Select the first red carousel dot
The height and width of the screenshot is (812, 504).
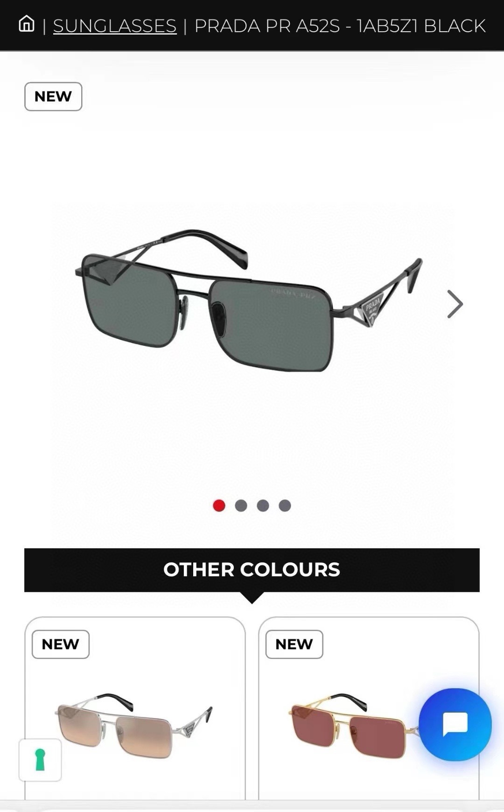(x=219, y=505)
